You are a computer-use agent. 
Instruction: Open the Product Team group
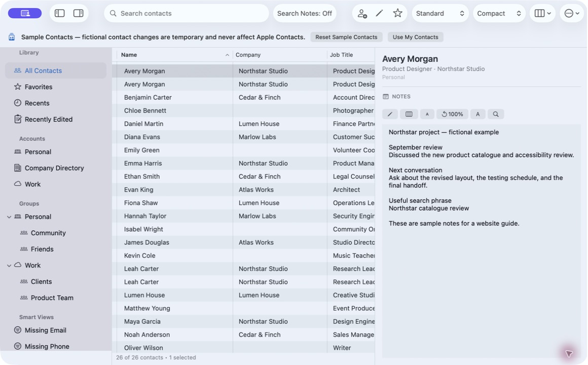55,298
